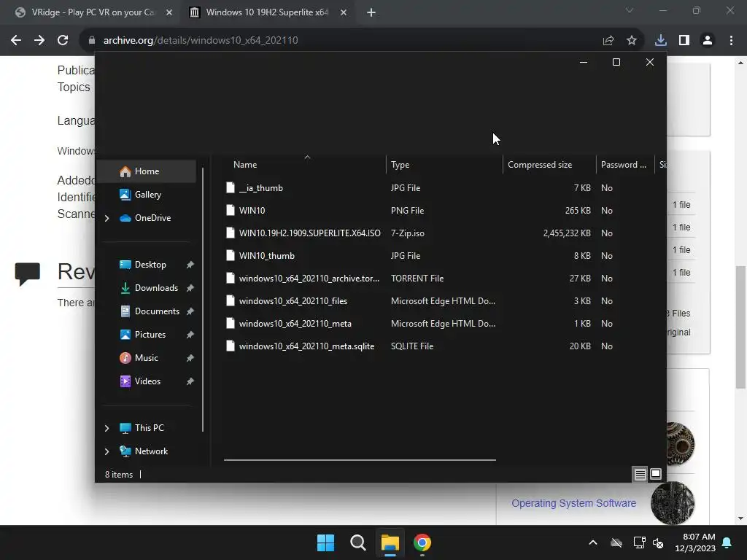Select Network in sidebar
This screenshot has width=747, height=560.
pyautogui.click(x=151, y=451)
